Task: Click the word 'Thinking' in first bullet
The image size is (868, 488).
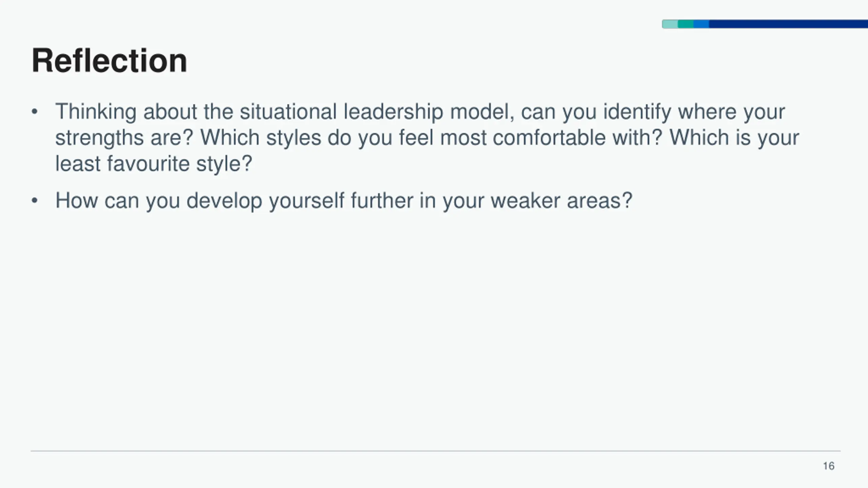Action: 96,112
